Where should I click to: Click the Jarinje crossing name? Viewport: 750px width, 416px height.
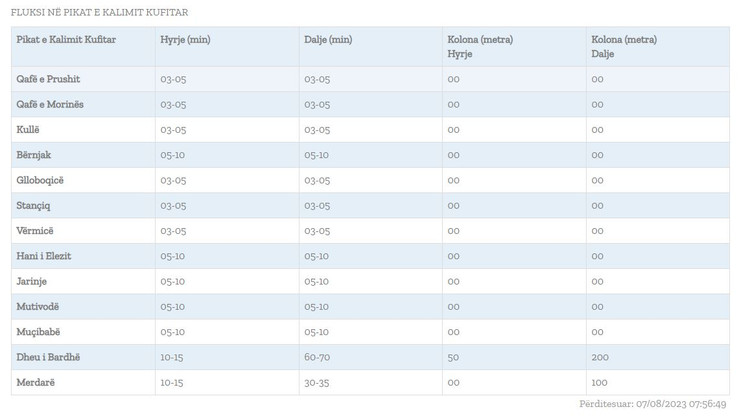point(31,281)
